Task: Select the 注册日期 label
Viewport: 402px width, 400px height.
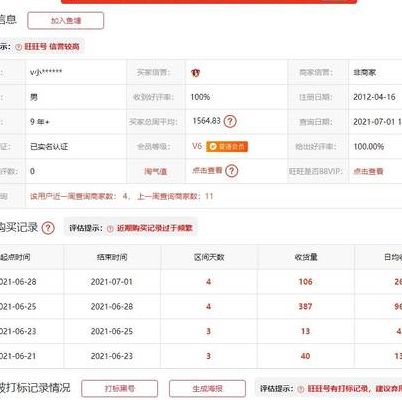Action: pyautogui.click(x=315, y=97)
